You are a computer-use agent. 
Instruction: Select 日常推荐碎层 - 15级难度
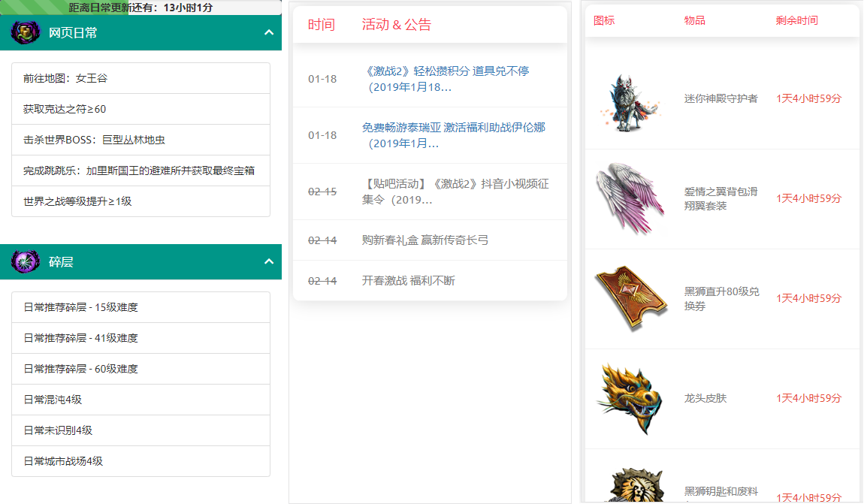point(140,307)
